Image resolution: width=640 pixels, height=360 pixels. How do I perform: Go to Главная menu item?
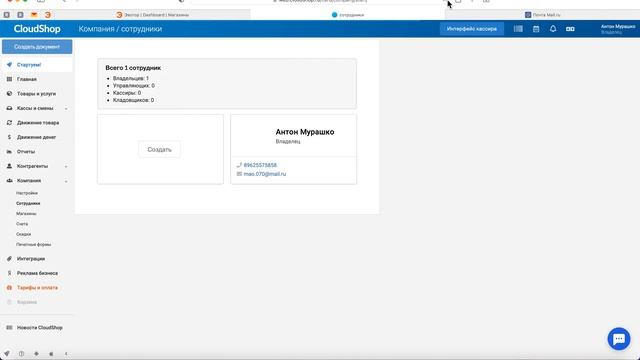coord(27,79)
